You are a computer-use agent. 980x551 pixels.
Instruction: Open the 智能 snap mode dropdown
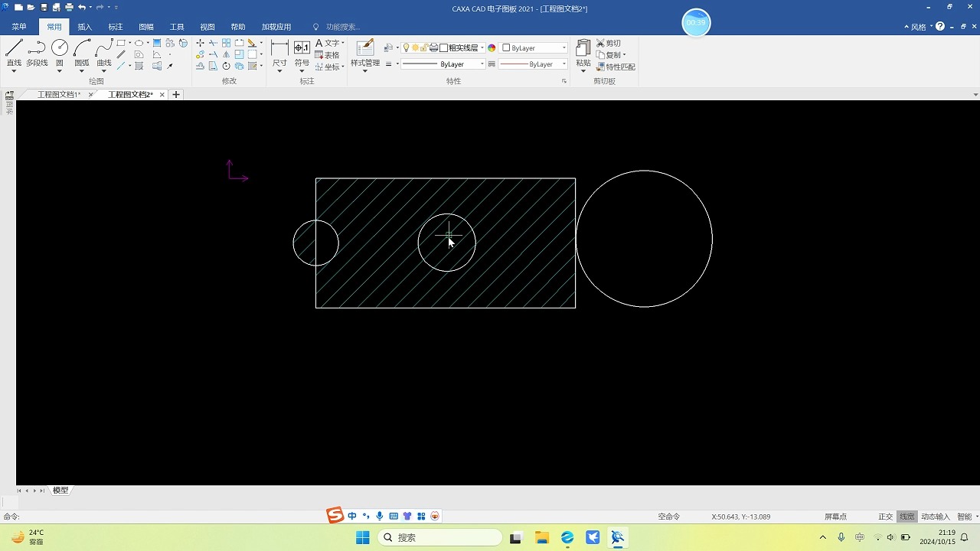point(968,517)
